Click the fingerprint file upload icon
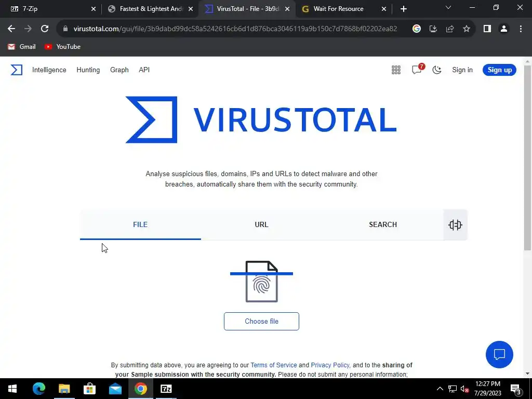The image size is (532, 399). pos(262,281)
